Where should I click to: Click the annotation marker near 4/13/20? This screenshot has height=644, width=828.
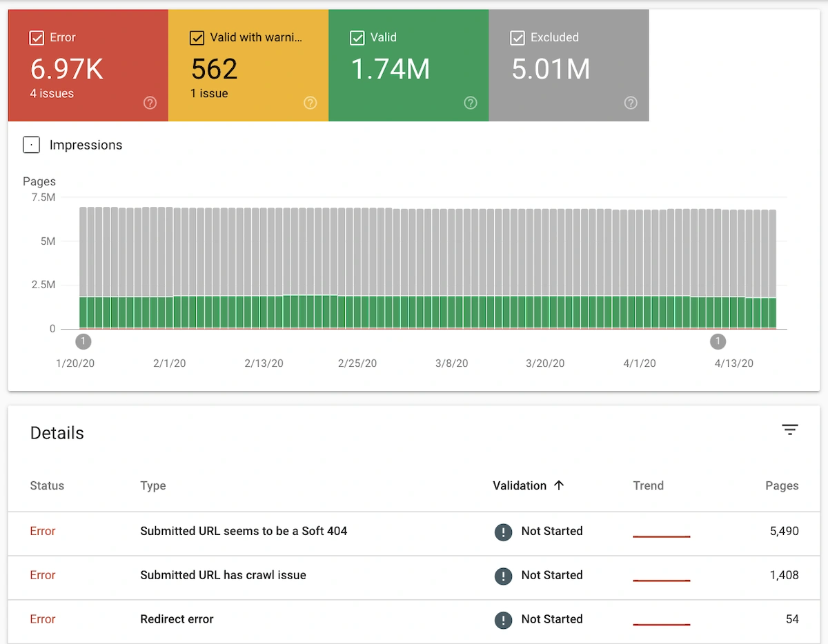pos(718,341)
